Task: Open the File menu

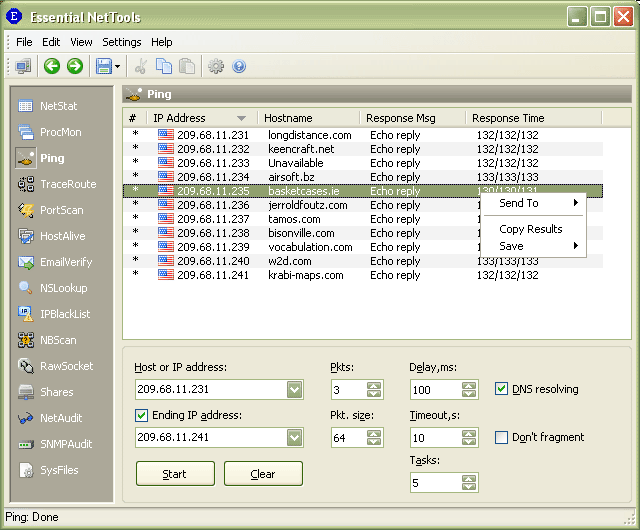Action: (24, 42)
